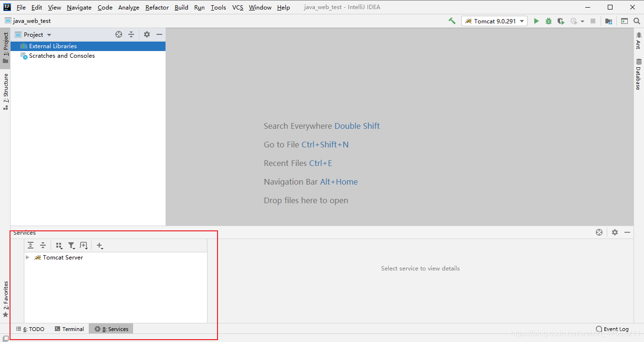Click the Run Anything toolbar icon
644x342 pixels.
[624, 21]
